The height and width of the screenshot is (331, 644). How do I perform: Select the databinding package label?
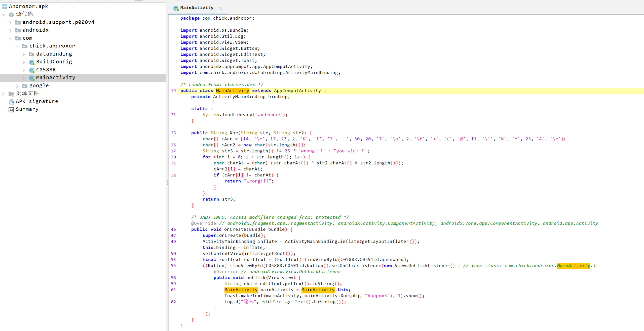click(54, 54)
